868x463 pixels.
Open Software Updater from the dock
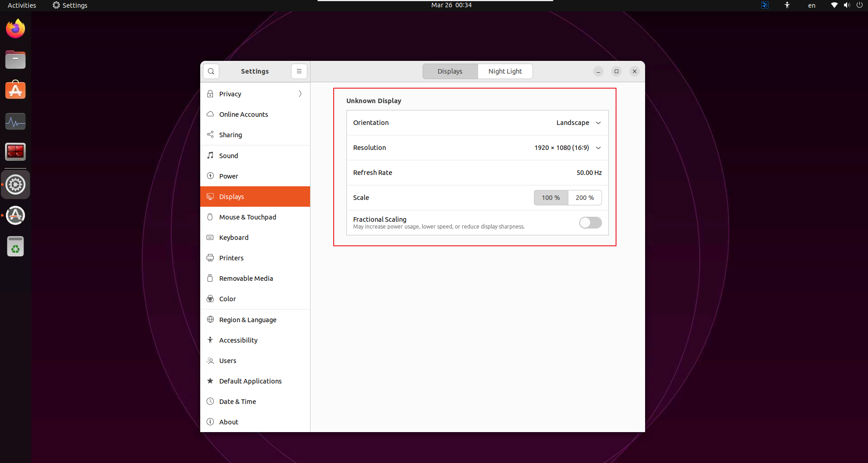click(15, 215)
